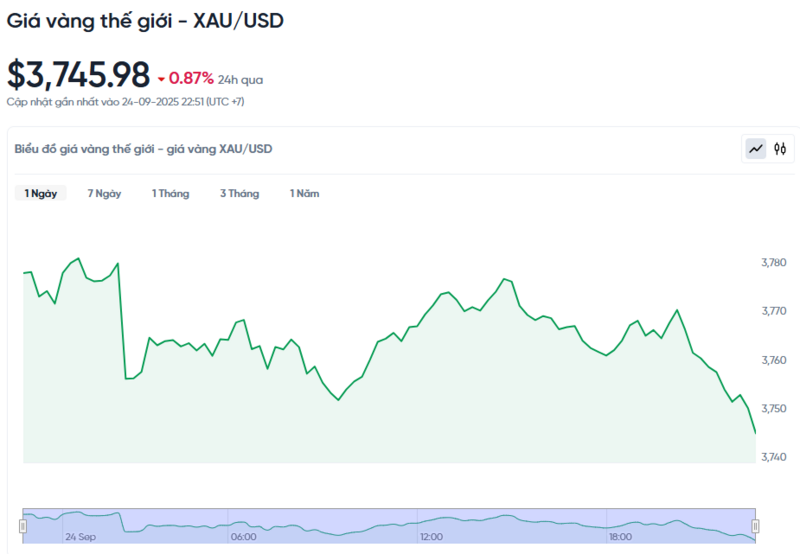This screenshot has height=554, width=800.
Task: Click the $3,745.98 current gold price
Action: [78, 75]
